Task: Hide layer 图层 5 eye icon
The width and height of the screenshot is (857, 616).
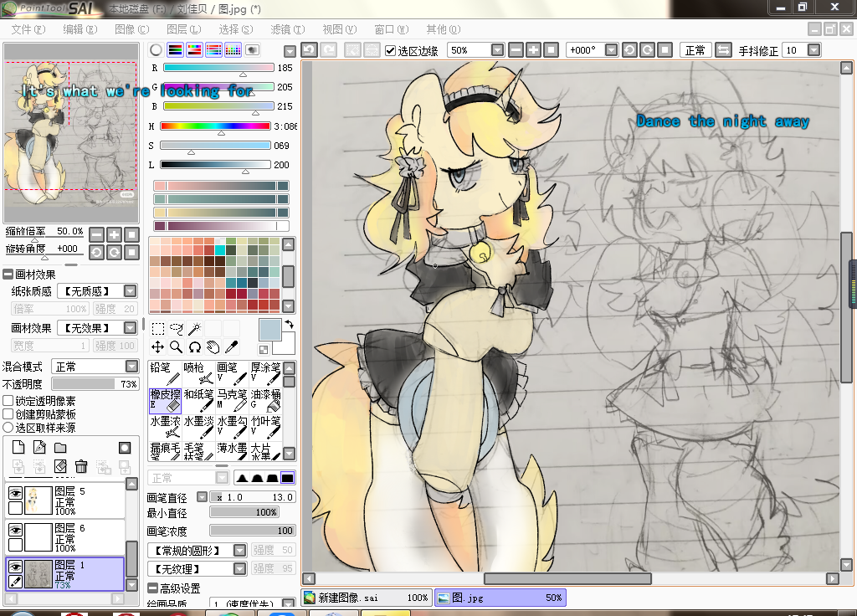Action: coord(15,493)
